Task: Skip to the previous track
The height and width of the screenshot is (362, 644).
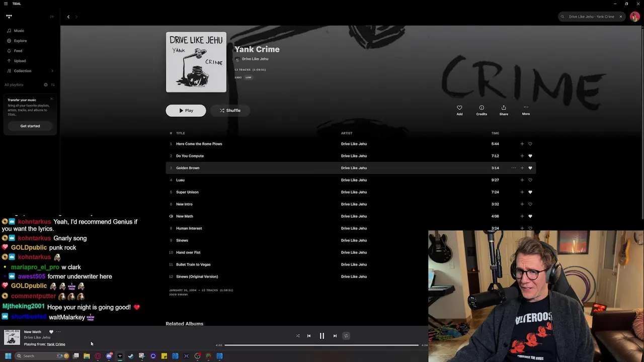Action: click(x=309, y=336)
